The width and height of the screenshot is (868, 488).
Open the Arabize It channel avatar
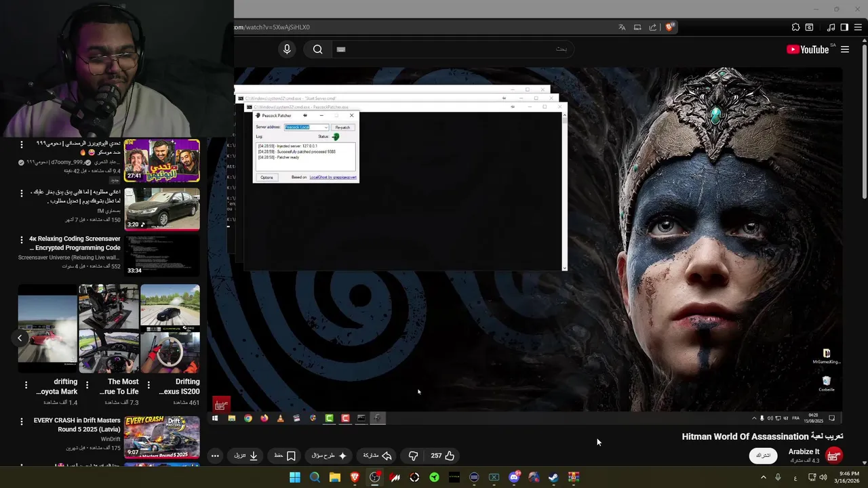[833, 455]
